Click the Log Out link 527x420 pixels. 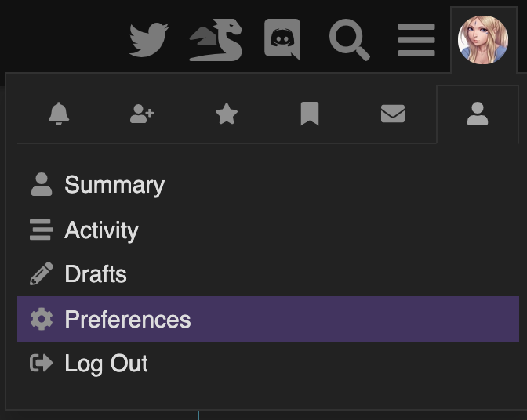106,364
